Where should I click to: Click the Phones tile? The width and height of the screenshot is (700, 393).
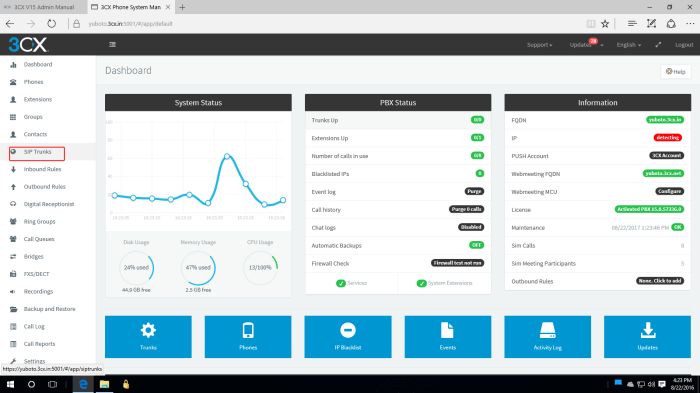click(248, 337)
